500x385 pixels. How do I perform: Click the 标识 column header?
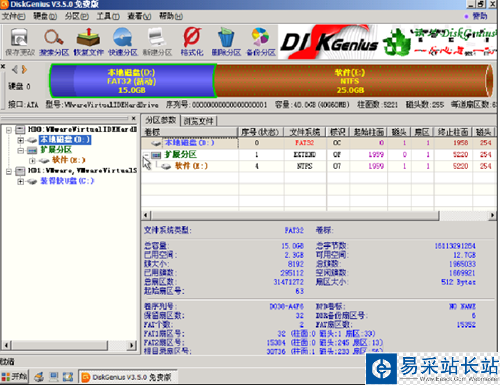tap(338, 132)
